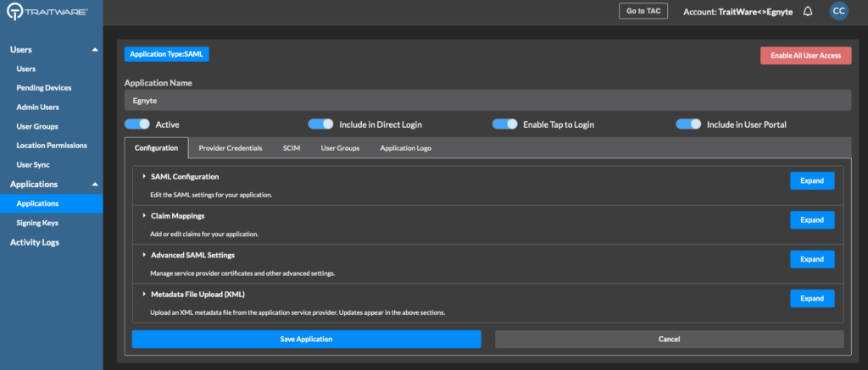Screen dimensions: 868x370
Task: Click the Claim Mappings heading text
Action: pos(178,216)
